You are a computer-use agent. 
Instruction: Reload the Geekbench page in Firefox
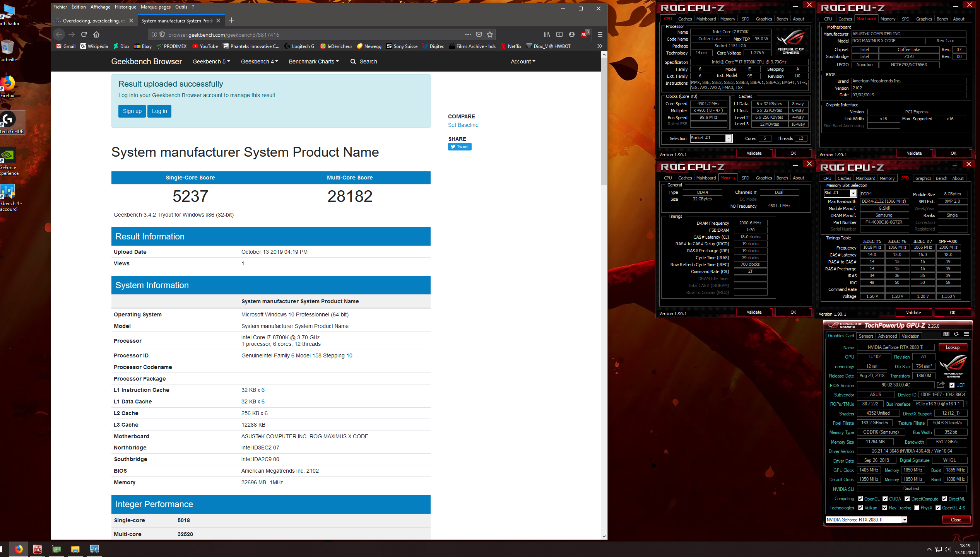84,34
